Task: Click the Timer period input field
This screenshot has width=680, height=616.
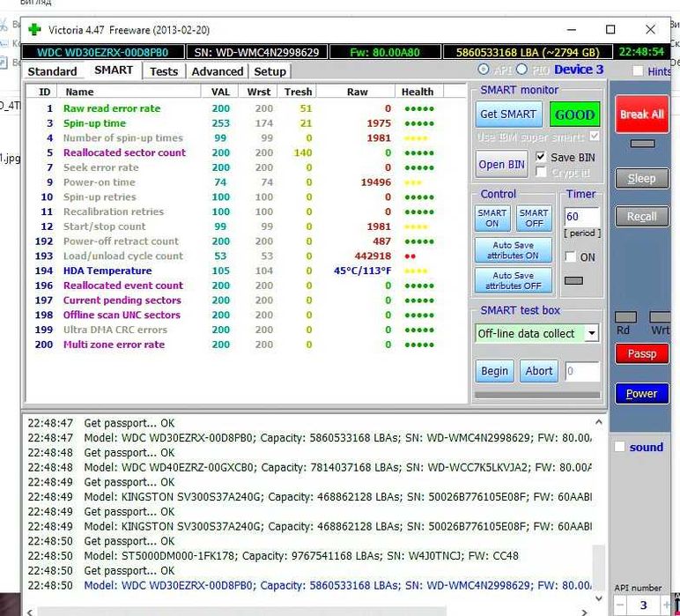Action: click(582, 216)
